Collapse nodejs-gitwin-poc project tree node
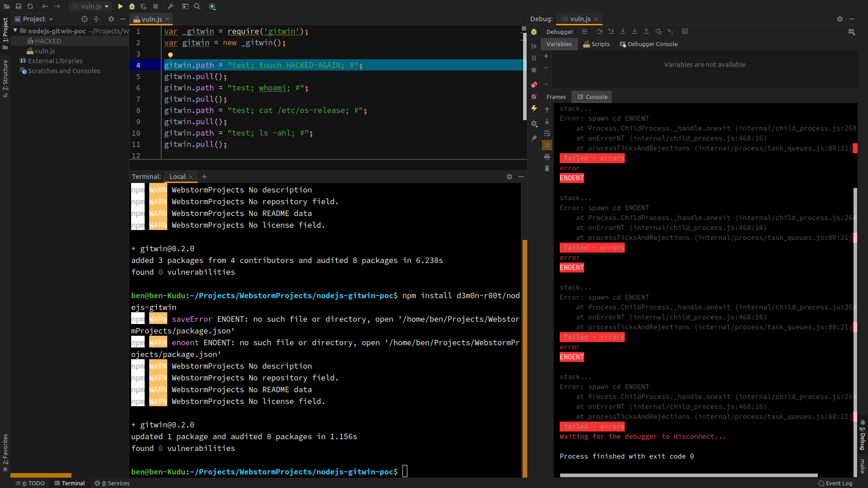Screen dimensions: 868x488 coord(15,31)
